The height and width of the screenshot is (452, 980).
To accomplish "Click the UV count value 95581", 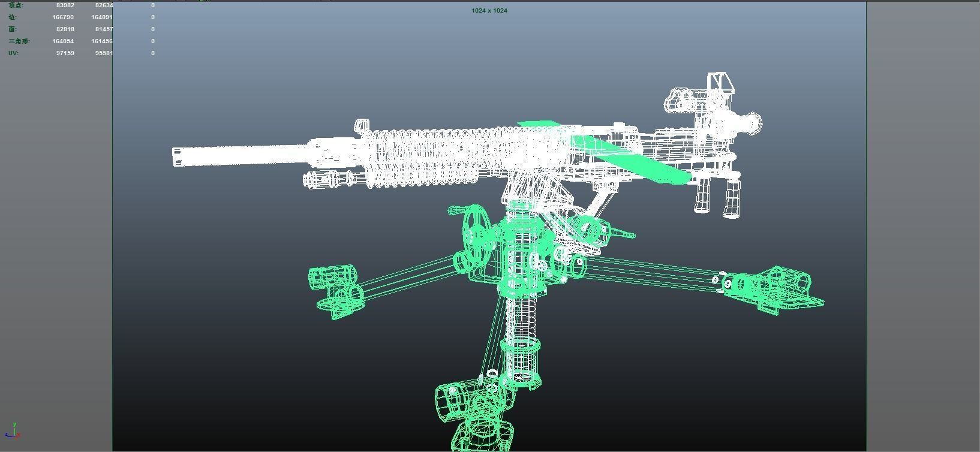I will (104, 53).
